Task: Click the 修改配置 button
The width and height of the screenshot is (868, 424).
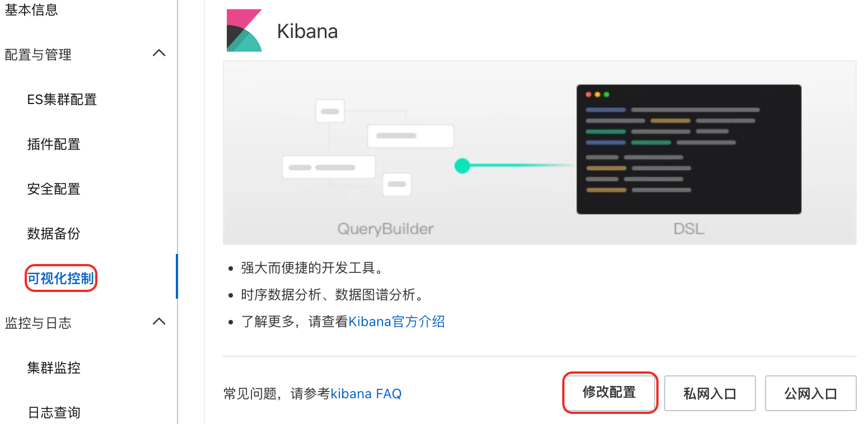Action: (x=609, y=393)
